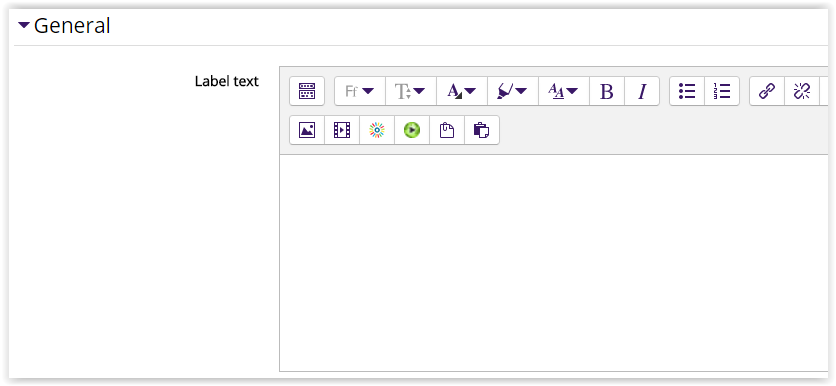The width and height of the screenshot is (836, 386).
Task: Remove link with the broken chain icon
Action: (x=802, y=91)
